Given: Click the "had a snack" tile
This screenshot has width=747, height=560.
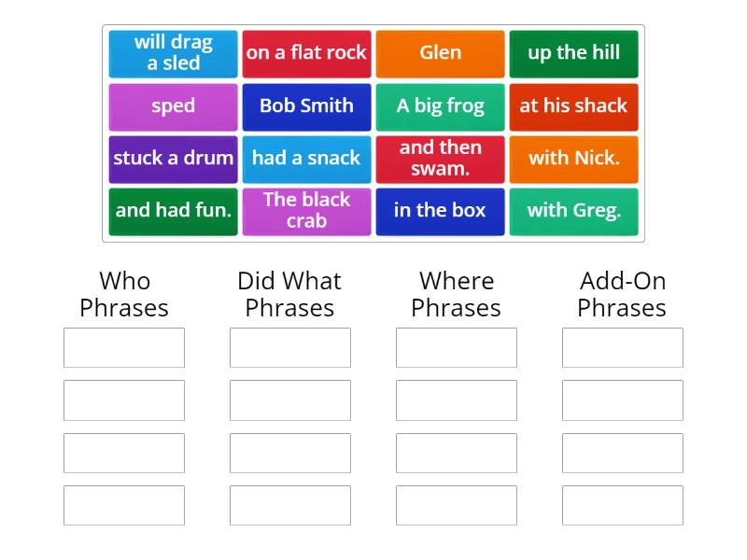Looking at the screenshot, I should coord(306,158).
